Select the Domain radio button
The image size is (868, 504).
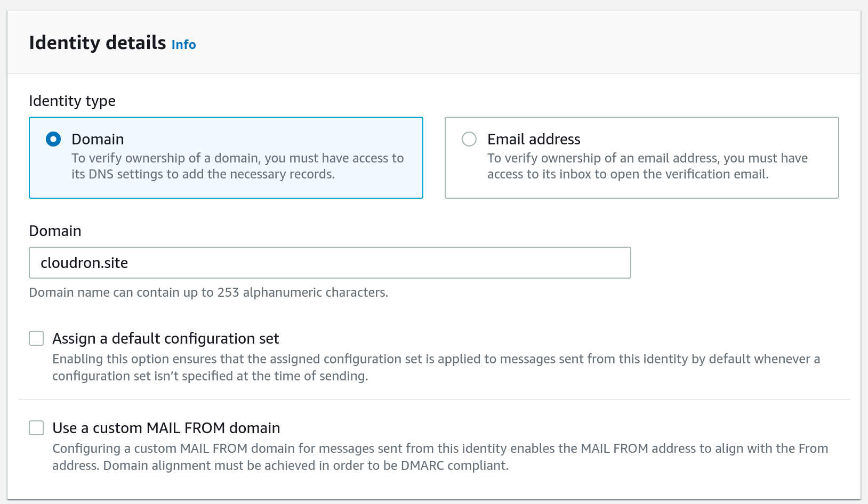(x=53, y=139)
